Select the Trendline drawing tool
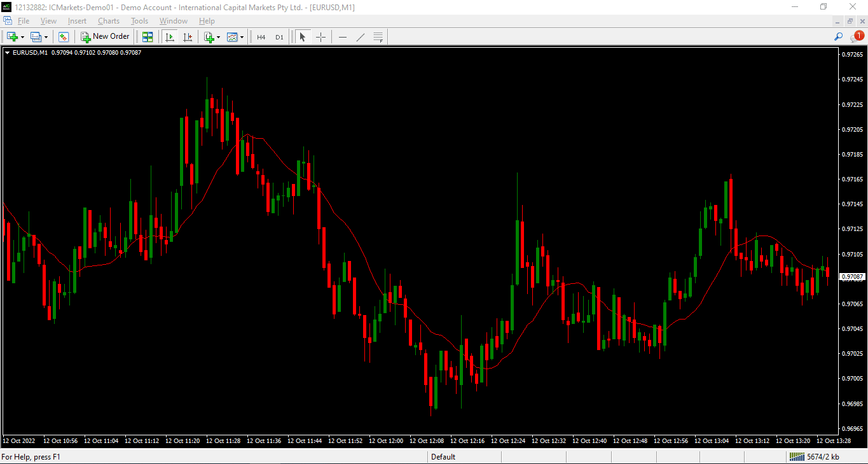 click(x=361, y=37)
